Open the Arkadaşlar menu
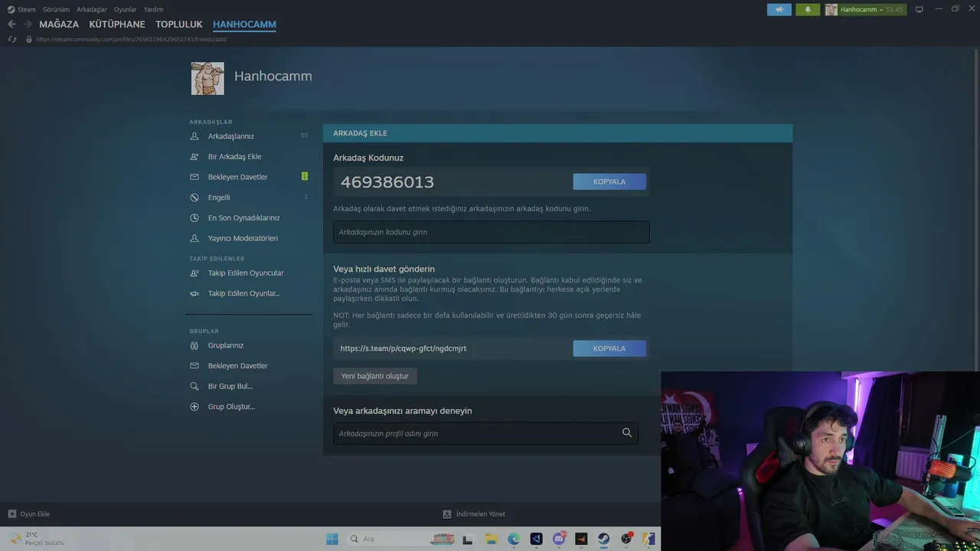 (x=92, y=9)
